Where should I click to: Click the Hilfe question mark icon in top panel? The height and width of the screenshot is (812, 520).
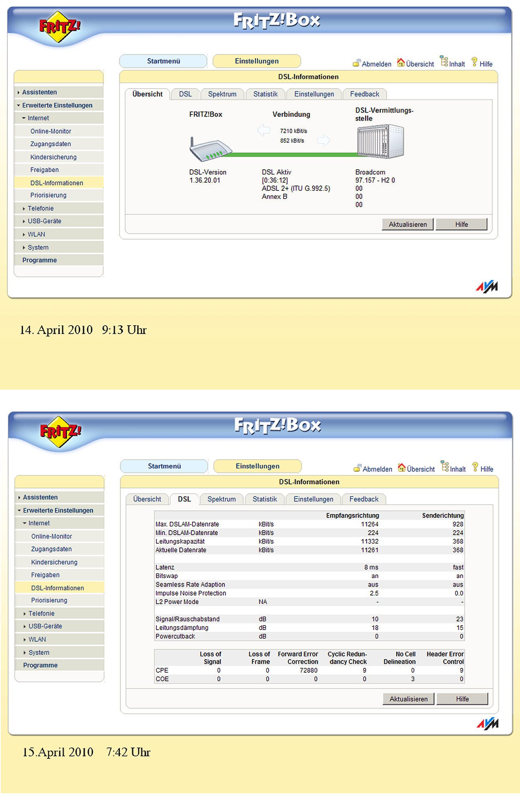pos(474,62)
